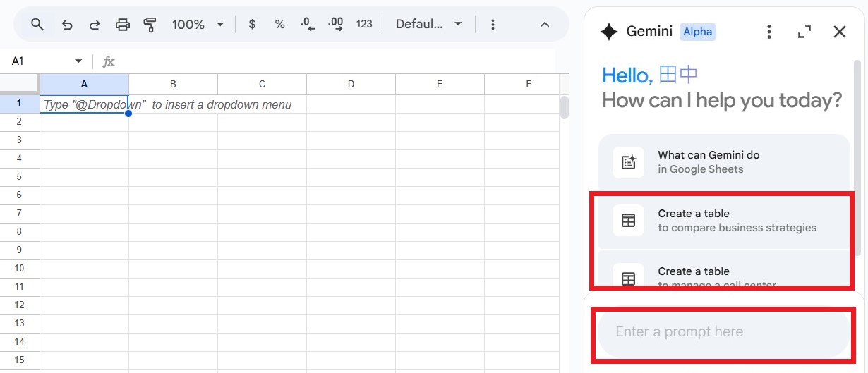The image size is (868, 373).
Task: Open the 123 number format menu
Action: point(364,25)
